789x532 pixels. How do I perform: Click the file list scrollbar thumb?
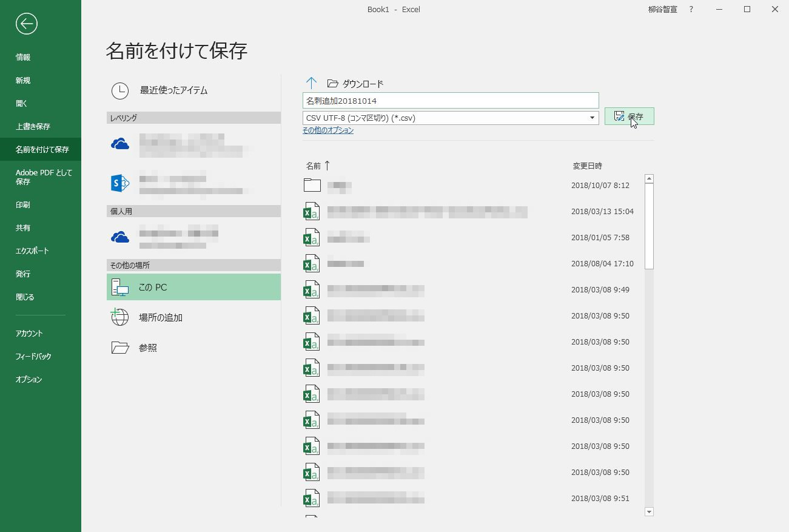pos(649,226)
